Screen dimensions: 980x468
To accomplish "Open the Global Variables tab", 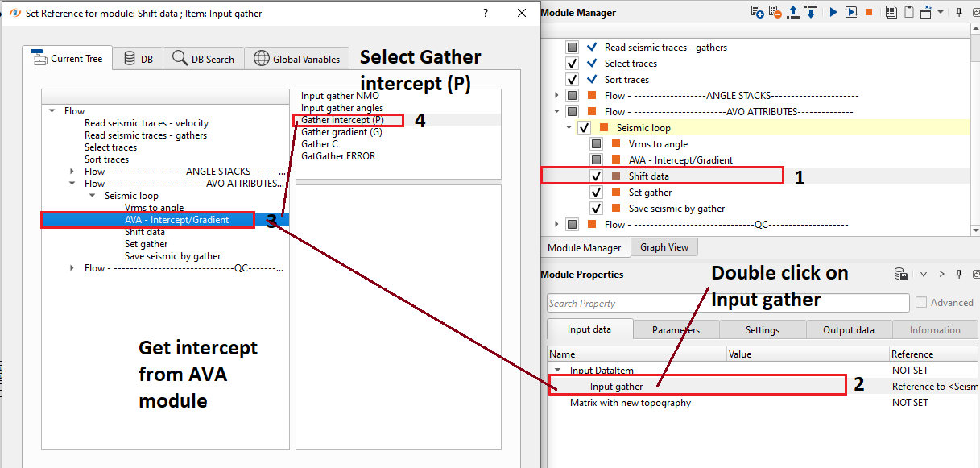I will [297, 59].
